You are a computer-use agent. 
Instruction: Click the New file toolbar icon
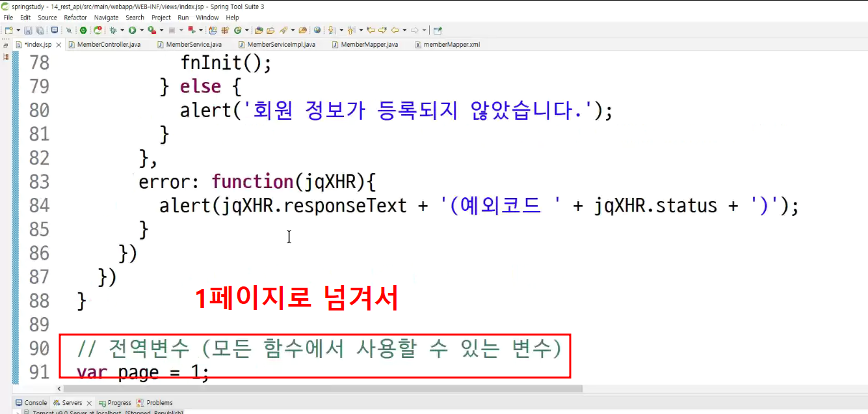(8, 30)
